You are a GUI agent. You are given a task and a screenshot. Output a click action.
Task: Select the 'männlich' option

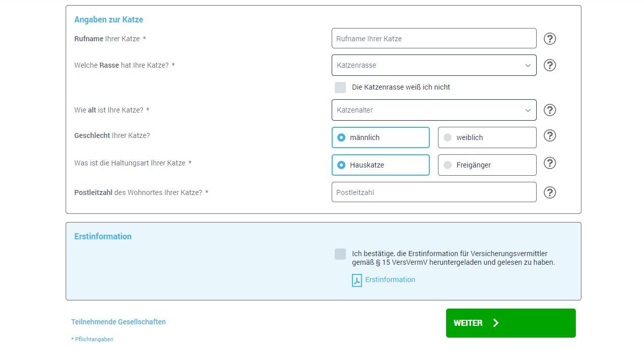[x=380, y=137]
